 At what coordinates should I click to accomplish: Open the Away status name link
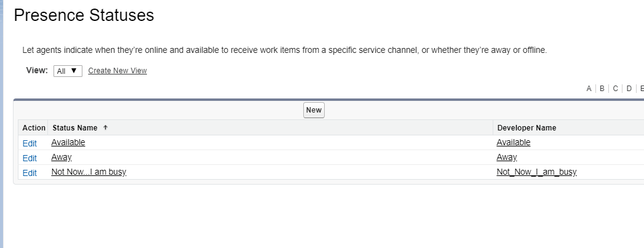(x=62, y=158)
